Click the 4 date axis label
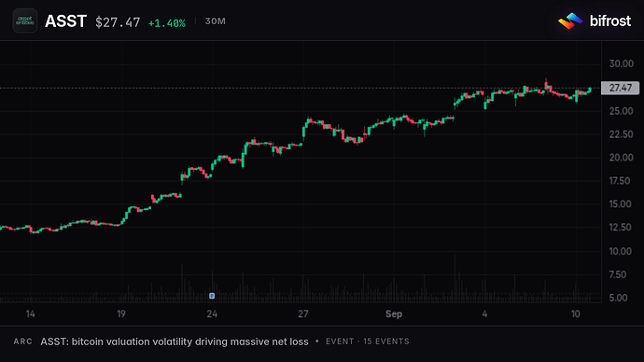This screenshot has width=644, height=362. (x=484, y=314)
